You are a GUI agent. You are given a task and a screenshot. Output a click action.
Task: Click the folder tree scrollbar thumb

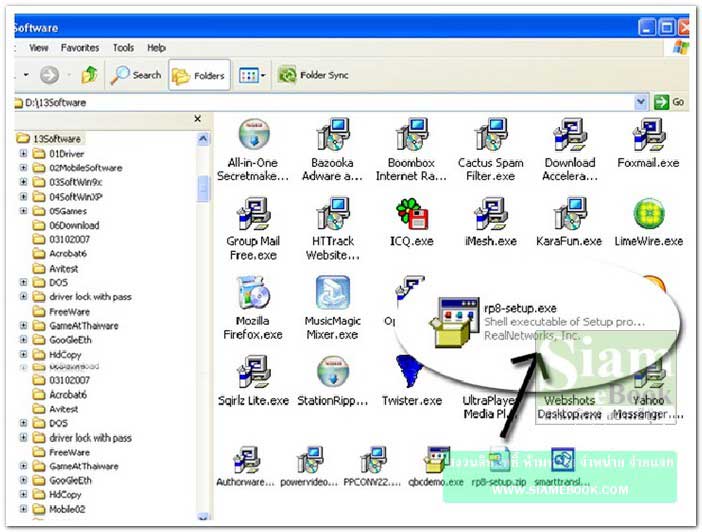(203, 188)
